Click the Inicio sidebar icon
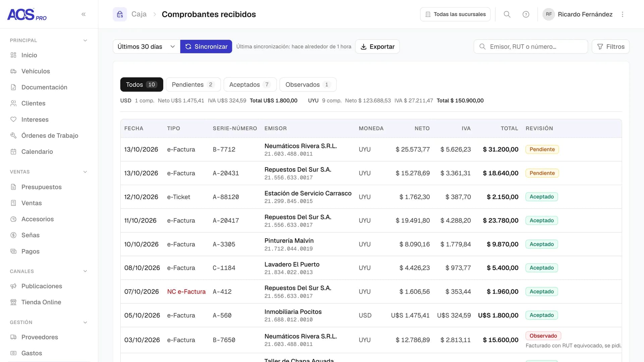Viewport: 644px width, 362px height. coord(13,55)
